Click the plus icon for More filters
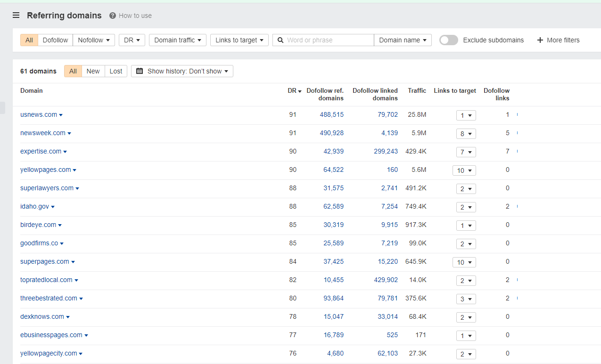Screen dimensions: 601x364 point(540,40)
